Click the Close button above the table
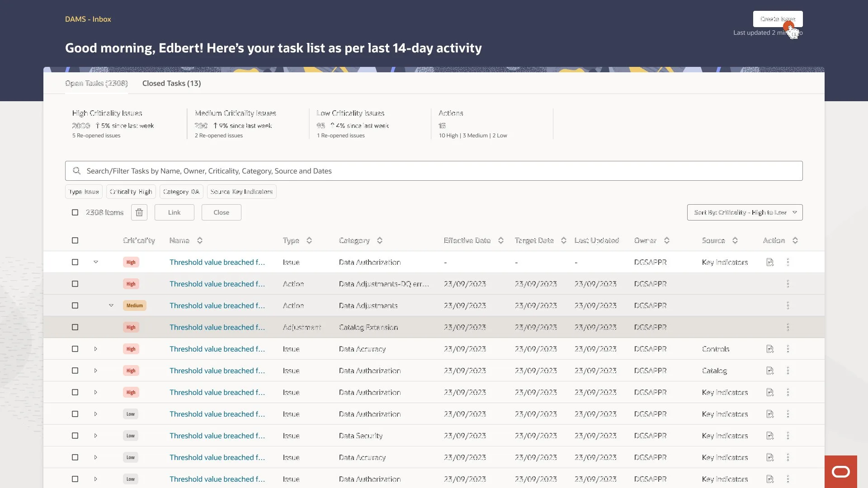The height and width of the screenshot is (488, 868). 222,212
